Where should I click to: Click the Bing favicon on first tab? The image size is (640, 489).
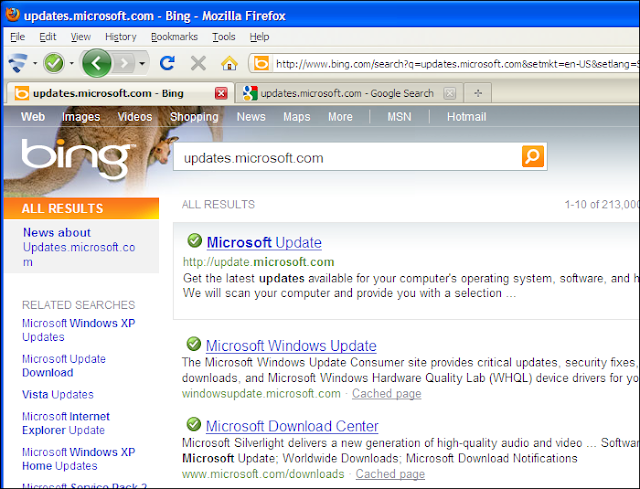coord(22,93)
